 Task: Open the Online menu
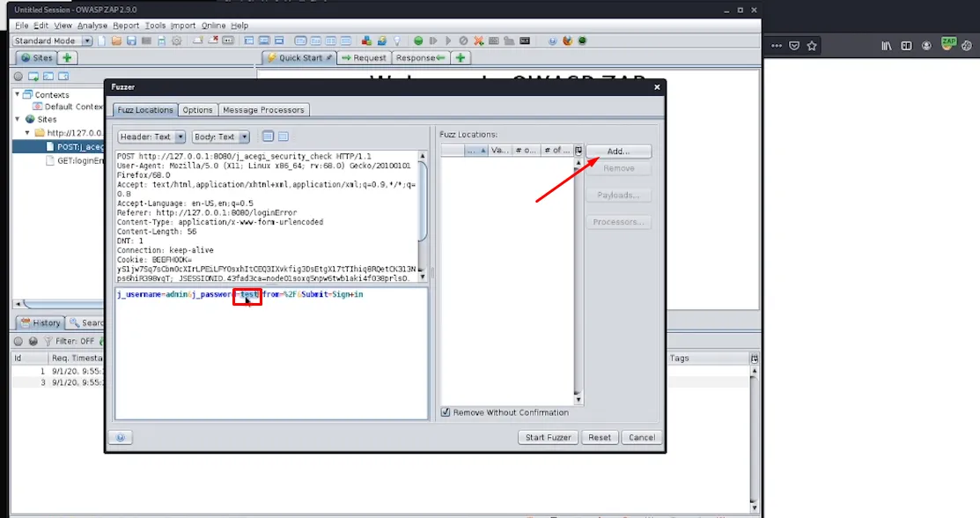pos(213,26)
